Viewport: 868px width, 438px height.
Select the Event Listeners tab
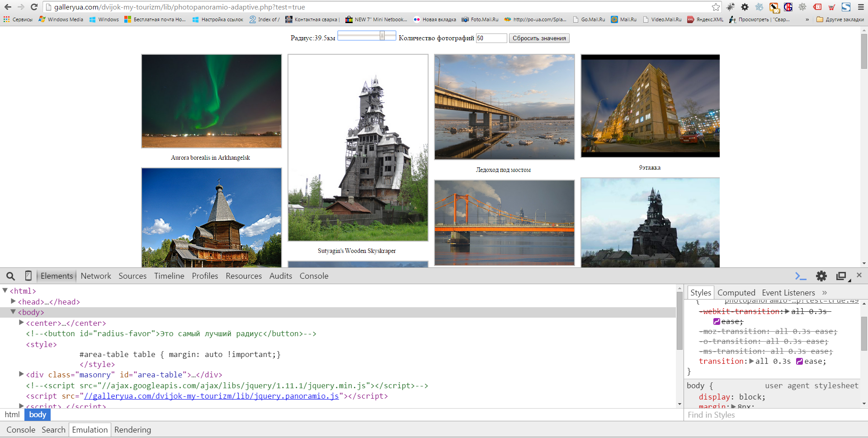(x=788, y=293)
